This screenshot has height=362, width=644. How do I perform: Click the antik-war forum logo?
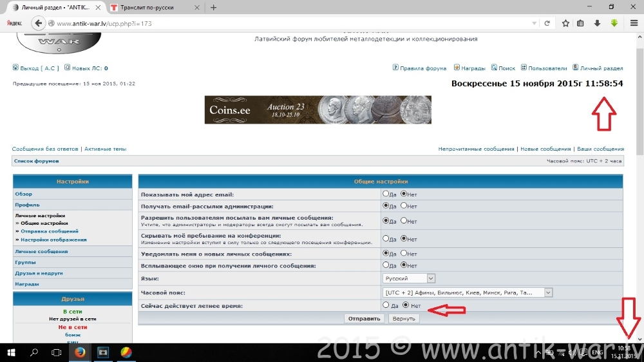pos(59,43)
